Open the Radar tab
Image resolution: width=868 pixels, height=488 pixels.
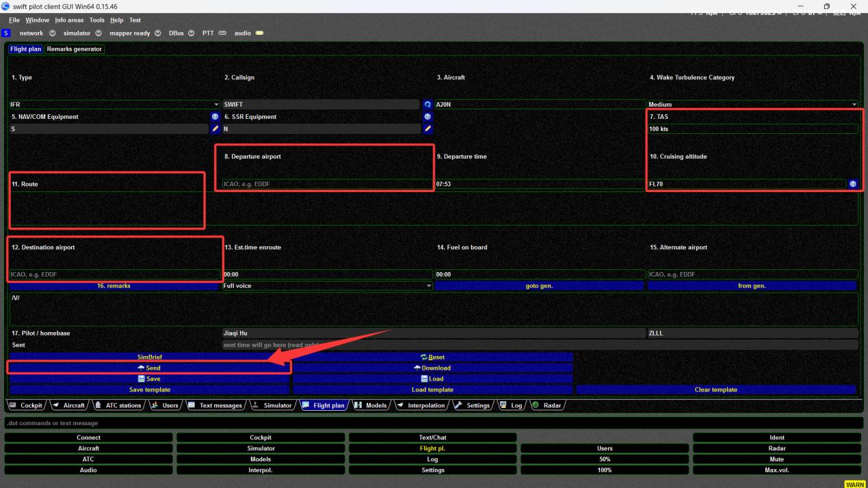click(547, 405)
